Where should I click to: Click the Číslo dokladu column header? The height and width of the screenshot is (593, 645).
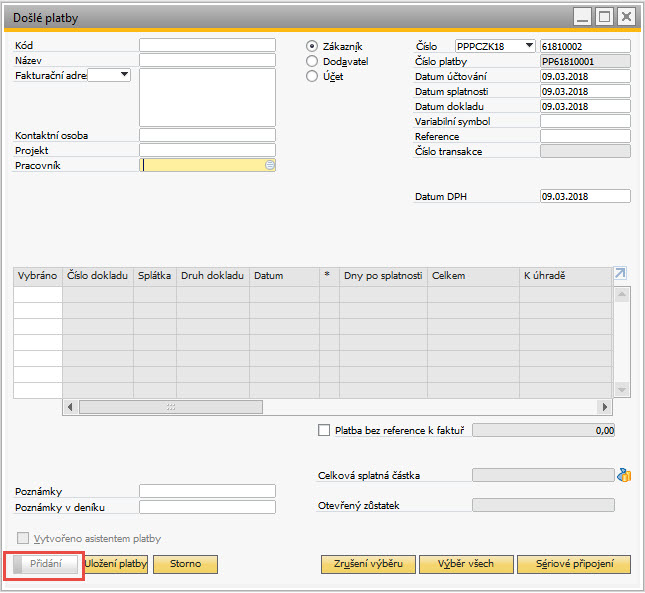(x=98, y=276)
